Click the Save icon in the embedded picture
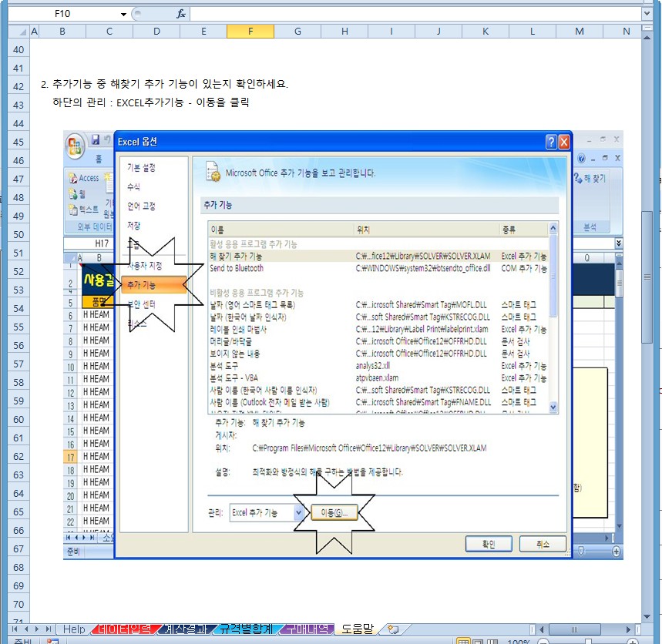This screenshot has height=644, width=662. [96, 139]
